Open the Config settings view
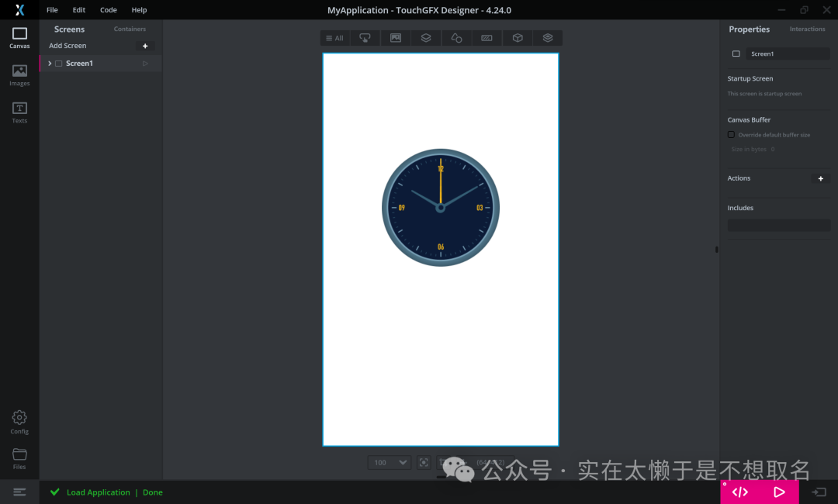Image resolution: width=838 pixels, height=504 pixels. [x=19, y=423]
